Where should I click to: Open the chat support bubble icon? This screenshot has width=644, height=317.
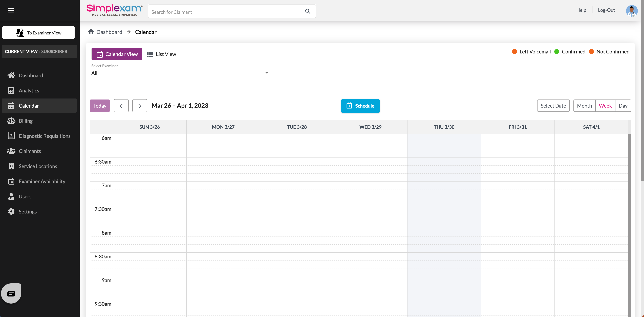coord(11,293)
